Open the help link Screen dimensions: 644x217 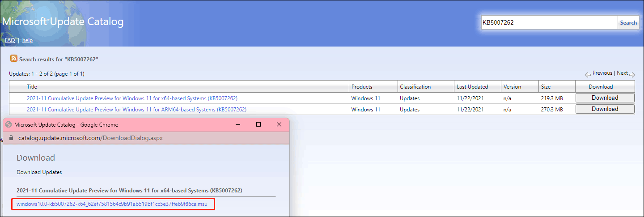(x=27, y=40)
